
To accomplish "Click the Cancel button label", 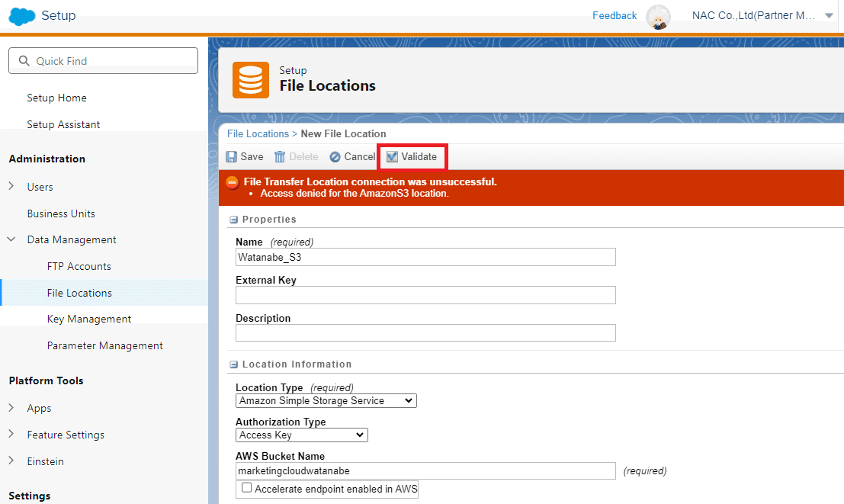I will coord(360,157).
